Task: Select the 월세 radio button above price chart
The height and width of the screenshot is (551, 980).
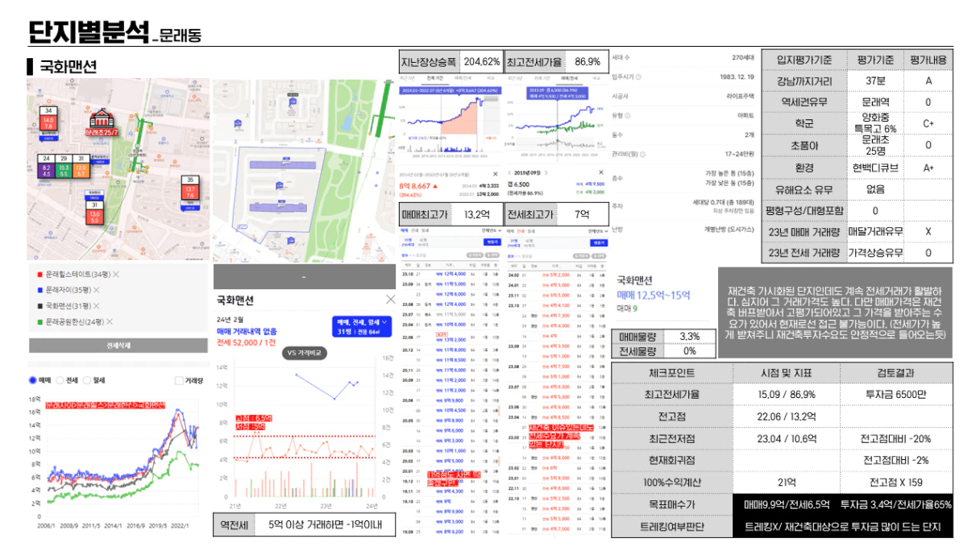Action: (x=87, y=380)
